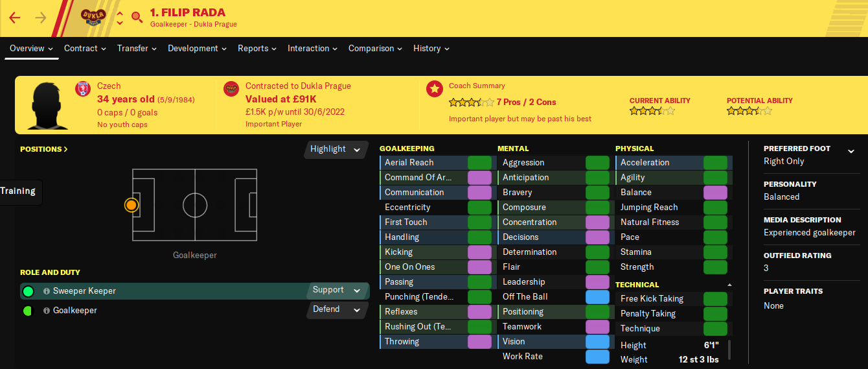Image resolution: width=868 pixels, height=369 pixels.
Task: Open the search magnifier icon
Action: [137, 17]
